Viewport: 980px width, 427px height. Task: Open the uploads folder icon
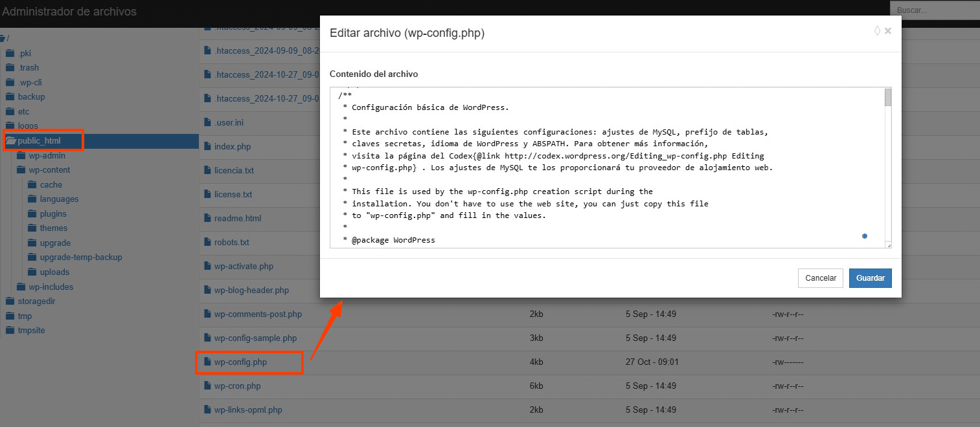point(32,272)
